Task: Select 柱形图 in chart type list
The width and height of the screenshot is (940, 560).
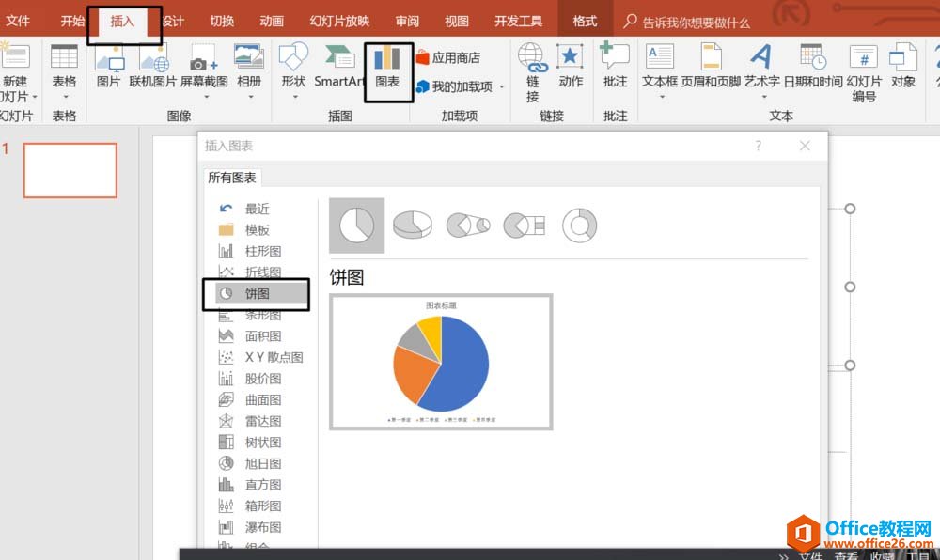Action: pyautogui.click(x=262, y=251)
